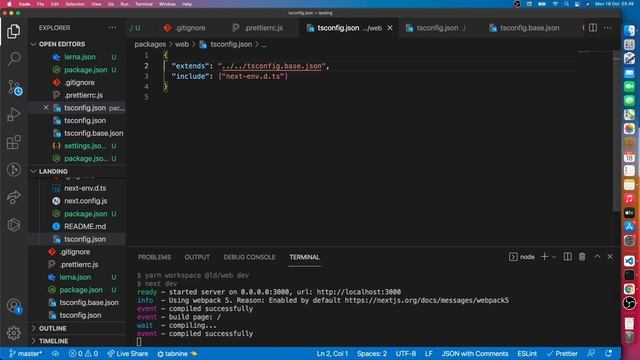This screenshot has height=360, width=640.
Task: Switch to the PROBLEMS panel tab
Action: point(154,257)
